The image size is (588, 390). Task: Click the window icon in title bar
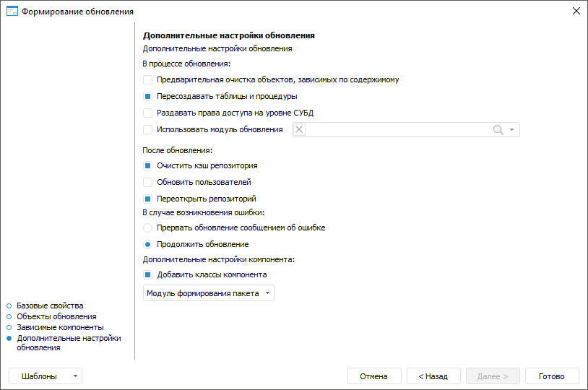(12, 12)
